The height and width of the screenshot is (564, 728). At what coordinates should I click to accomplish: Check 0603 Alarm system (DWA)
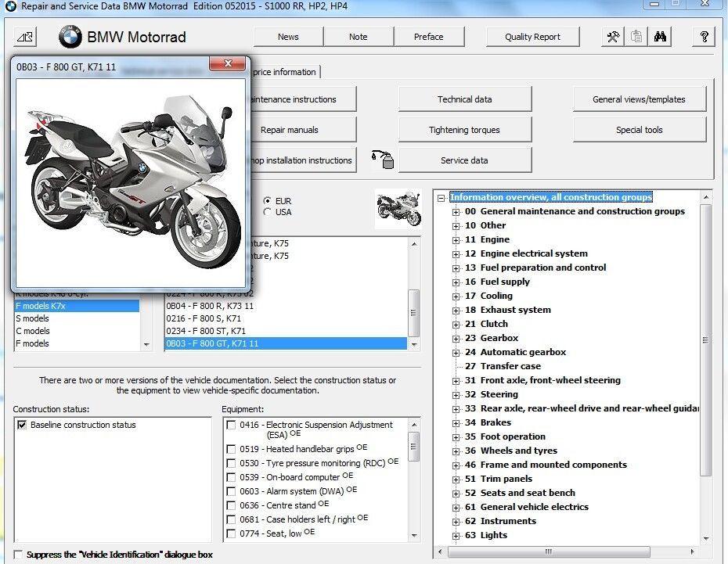(x=231, y=491)
